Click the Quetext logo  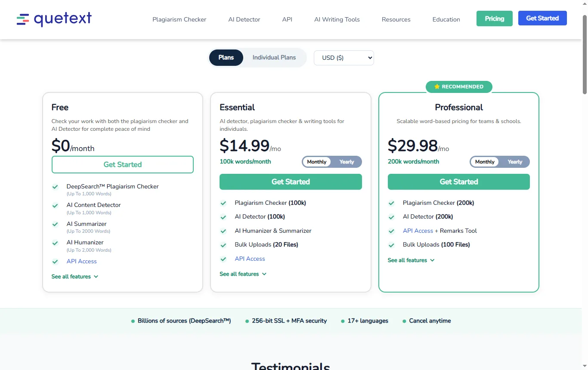(54, 19)
